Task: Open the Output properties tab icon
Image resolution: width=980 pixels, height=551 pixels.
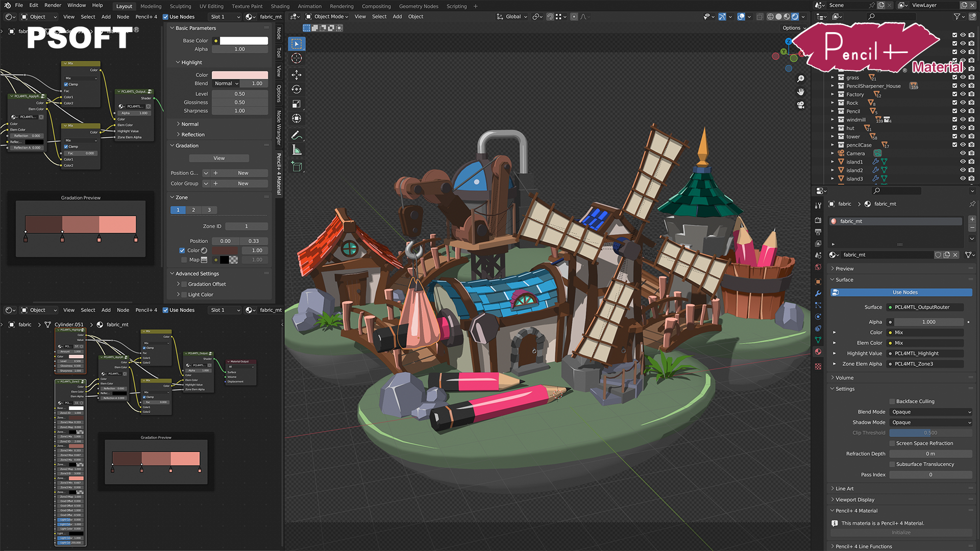Action: coord(818,232)
